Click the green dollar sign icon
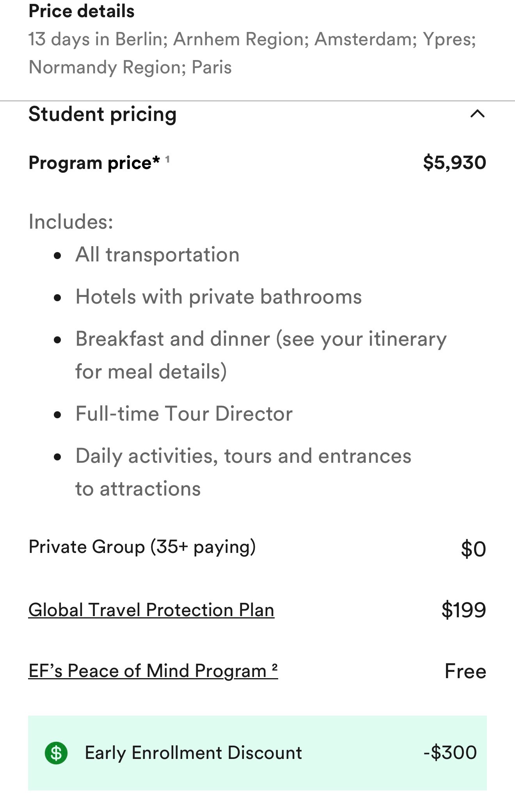Image resolution: width=515 pixels, height=812 pixels. pyautogui.click(x=56, y=753)
